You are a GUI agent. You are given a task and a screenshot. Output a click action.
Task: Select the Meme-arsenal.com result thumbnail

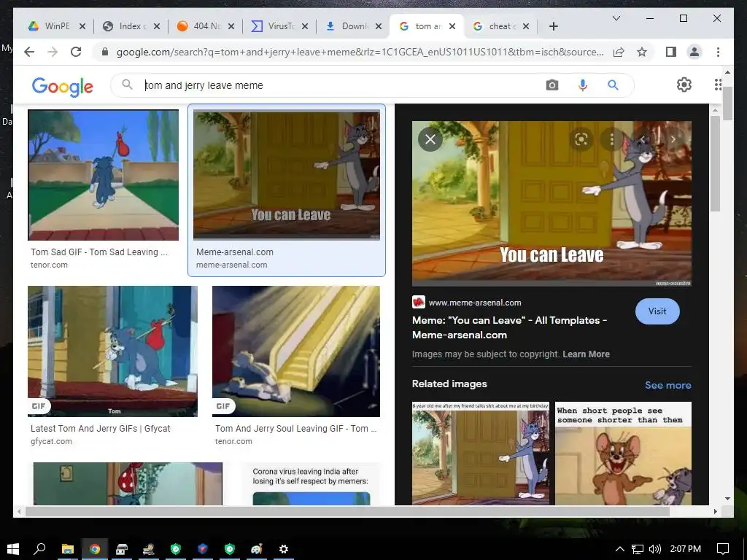[x=287, y=175]
